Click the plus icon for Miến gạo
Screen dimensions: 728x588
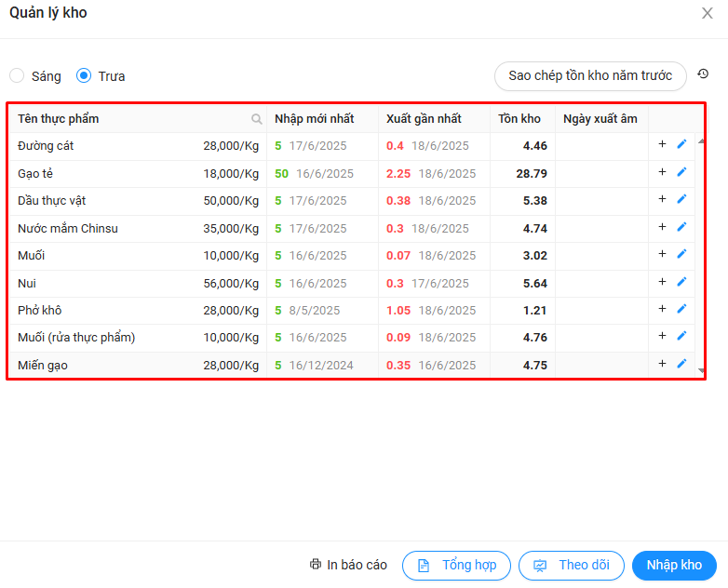click(x=662, y=364)
